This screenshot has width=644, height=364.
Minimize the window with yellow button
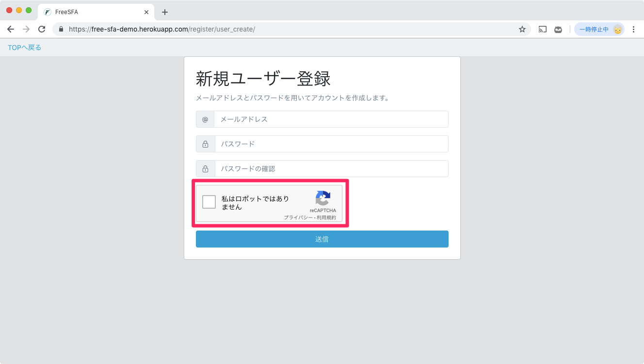point(19,10)
